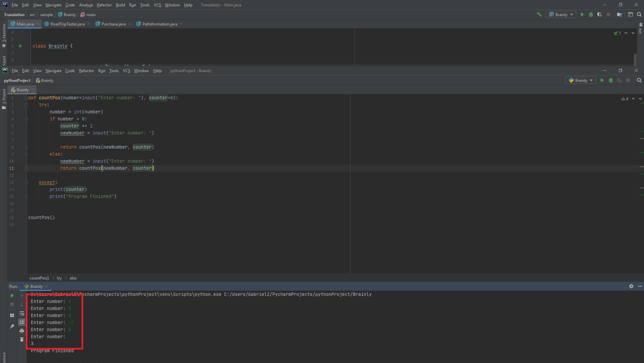This screenshot has height=363, width=644.
Task: Open PyCharm Brainly run configuration dropdown
Action: click(581, 81)
